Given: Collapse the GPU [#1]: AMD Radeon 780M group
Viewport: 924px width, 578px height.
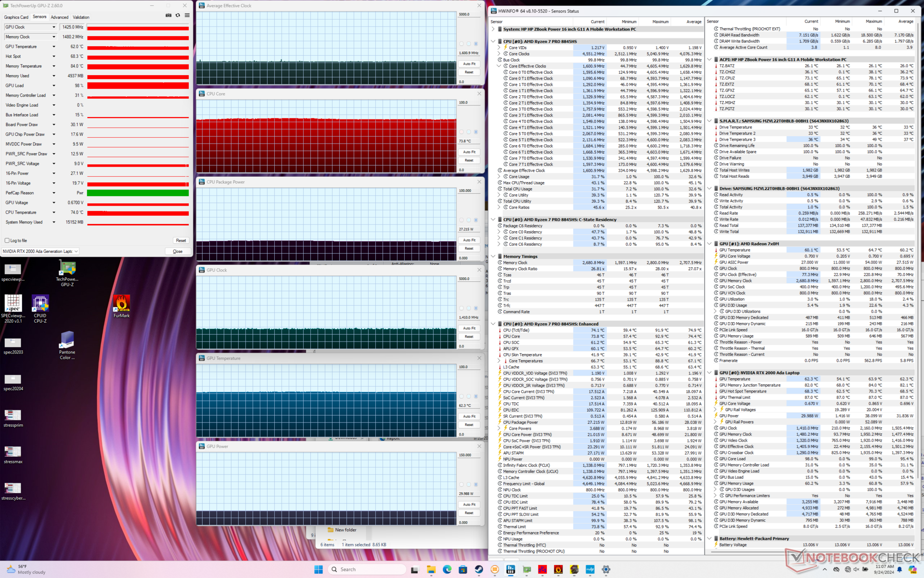Looking at the screenshot, I should [x=709, y=244].
